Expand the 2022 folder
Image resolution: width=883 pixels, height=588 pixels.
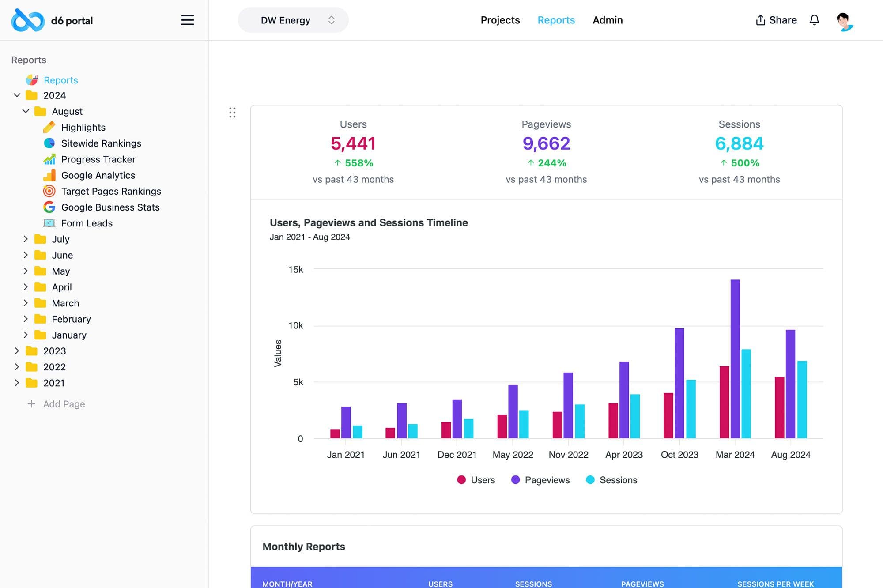(x=17, y=366)
